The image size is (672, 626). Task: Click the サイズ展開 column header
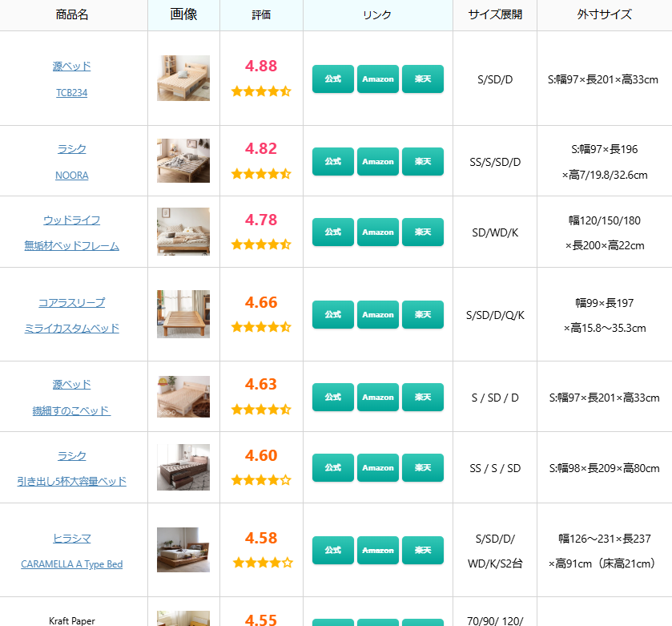tap(495, 14)
